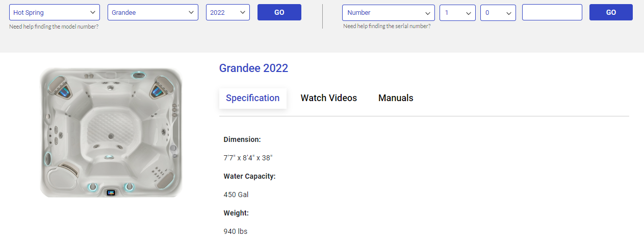Open the Number serial type dropdown

pos(389,12)
